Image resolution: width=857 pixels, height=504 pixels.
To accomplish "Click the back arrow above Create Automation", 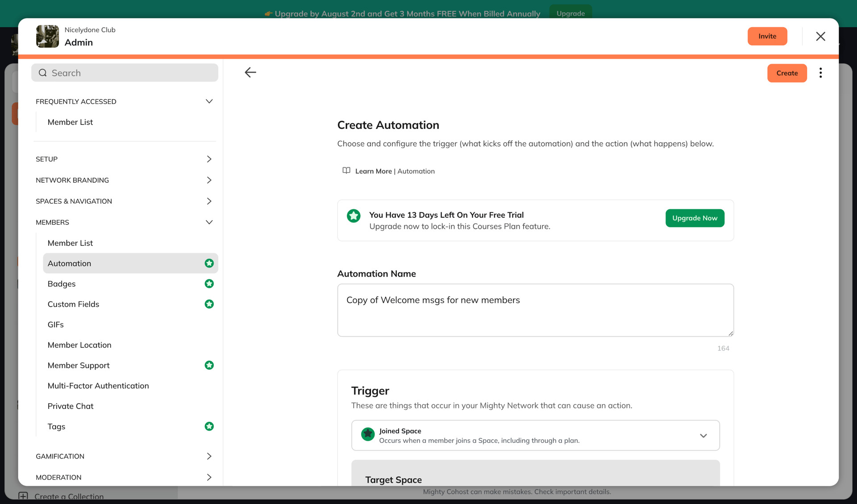I will click(250, 72).
